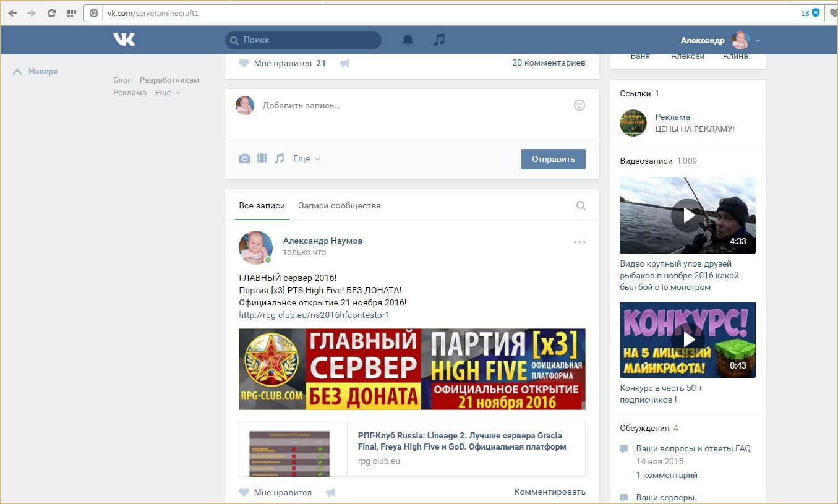Reload the page with the refresh icon

tap(51, 13)
